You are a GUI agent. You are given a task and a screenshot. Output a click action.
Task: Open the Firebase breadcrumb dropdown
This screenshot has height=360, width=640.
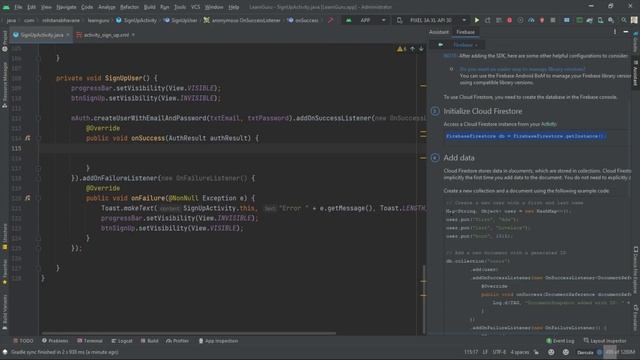coord(465,44)
